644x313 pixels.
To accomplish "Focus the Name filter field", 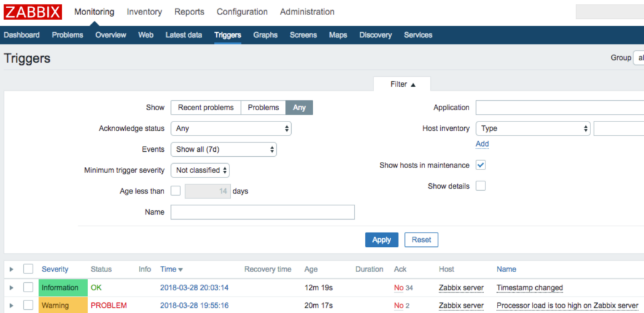I will tap(262, 212).
